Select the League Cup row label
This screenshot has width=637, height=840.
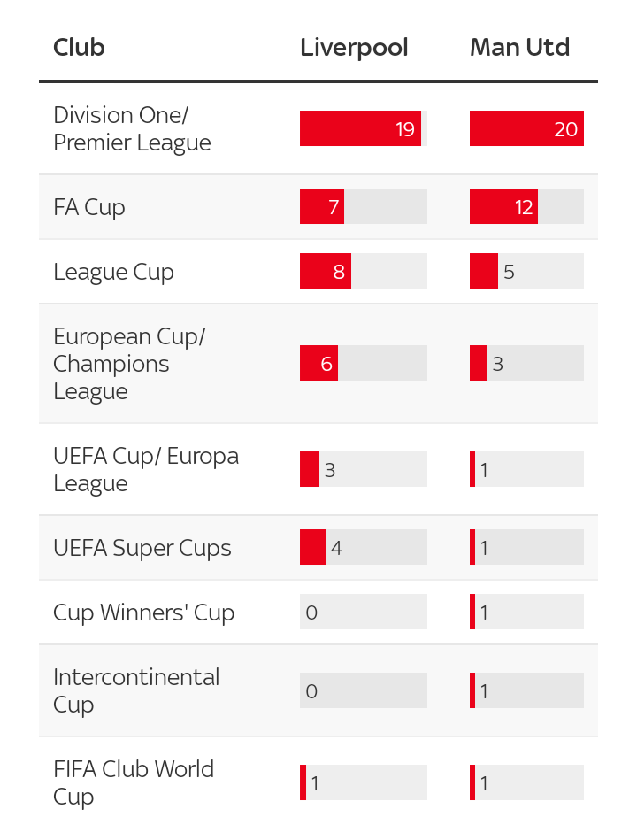pos(113,272)
